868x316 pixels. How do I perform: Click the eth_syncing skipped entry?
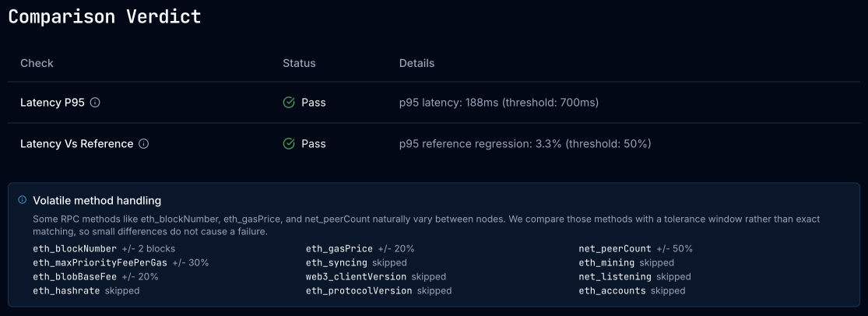point(356,262)
